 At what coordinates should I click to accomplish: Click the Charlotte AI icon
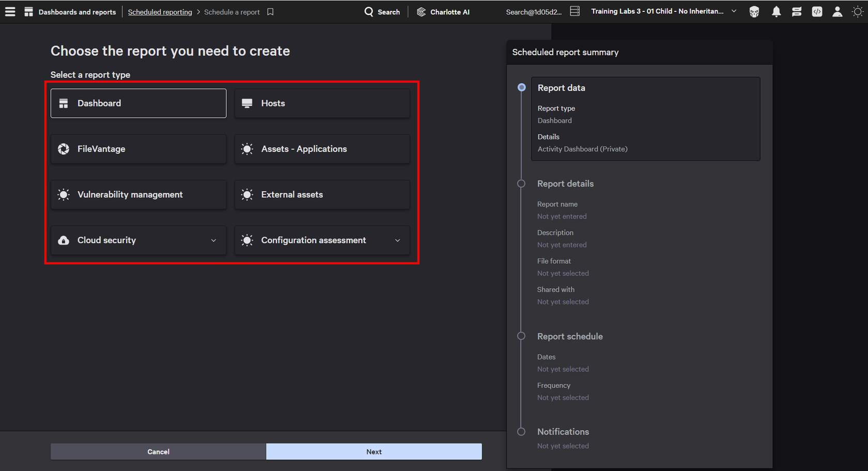point(422,12)
